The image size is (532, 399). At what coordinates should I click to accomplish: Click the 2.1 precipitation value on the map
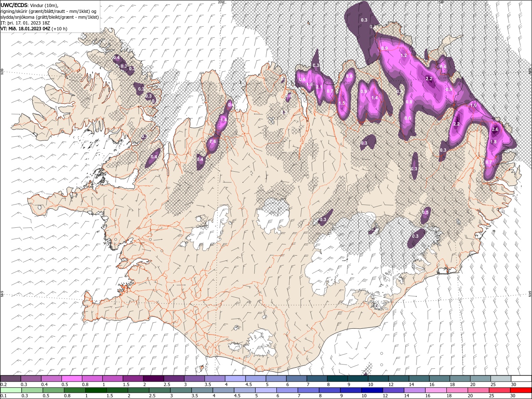[319, 87]
